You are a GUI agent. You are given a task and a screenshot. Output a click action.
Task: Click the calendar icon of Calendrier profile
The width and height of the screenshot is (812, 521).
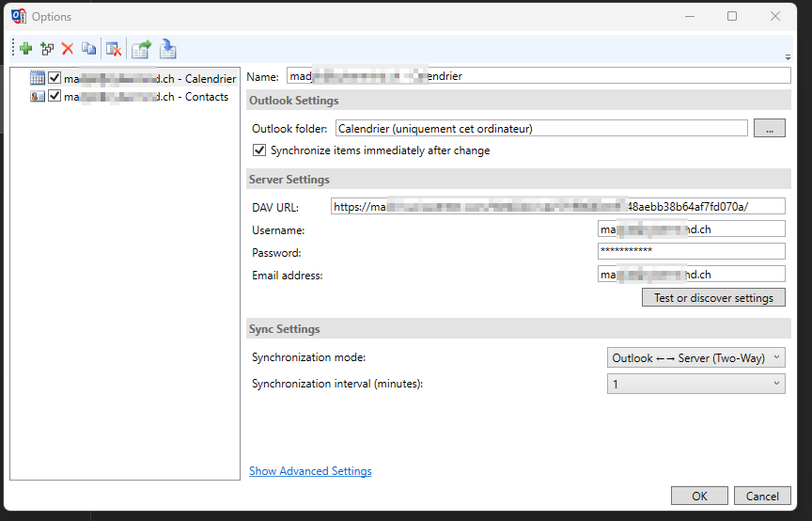38,78
